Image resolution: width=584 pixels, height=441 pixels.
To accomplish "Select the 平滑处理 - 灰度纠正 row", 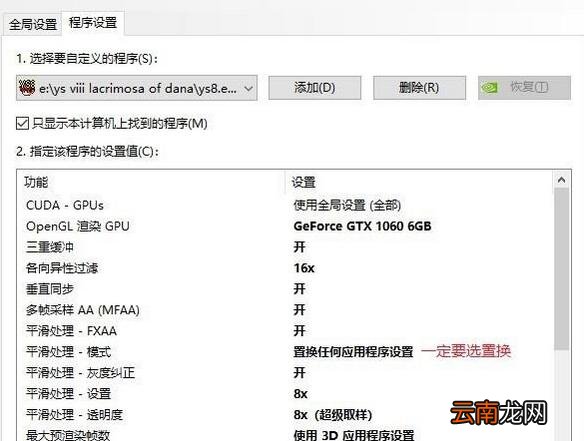I will (x=285, y=372).
